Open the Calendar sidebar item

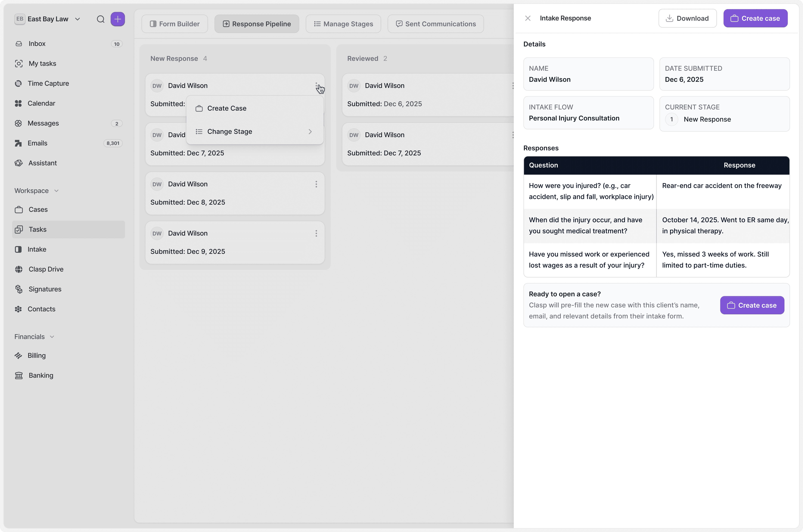click(x=68, y=103)
